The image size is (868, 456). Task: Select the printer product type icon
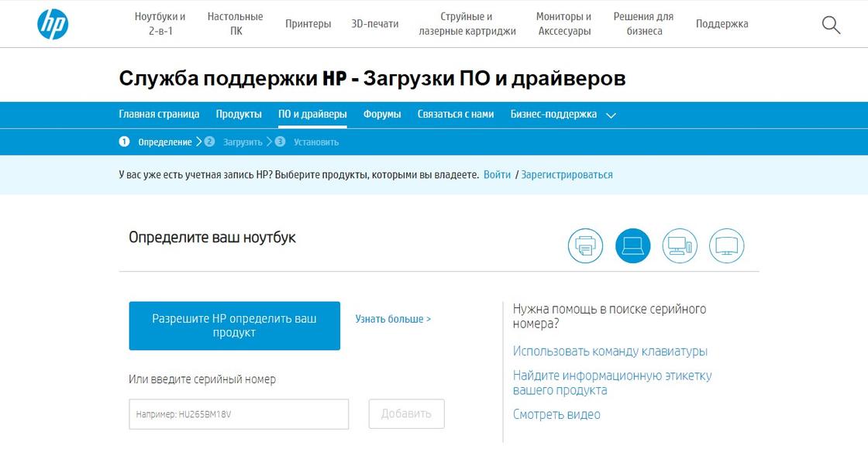point(585,246)
